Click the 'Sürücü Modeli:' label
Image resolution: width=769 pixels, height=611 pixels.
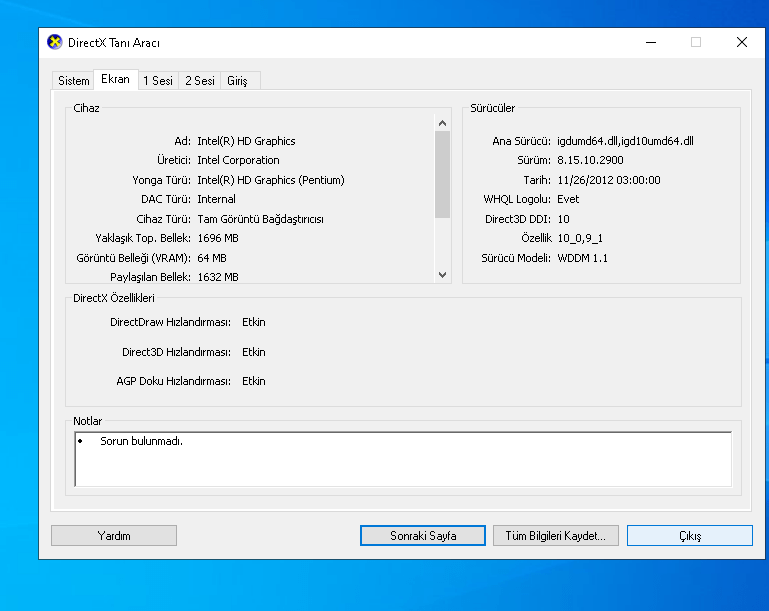click(x=516, y=258)
